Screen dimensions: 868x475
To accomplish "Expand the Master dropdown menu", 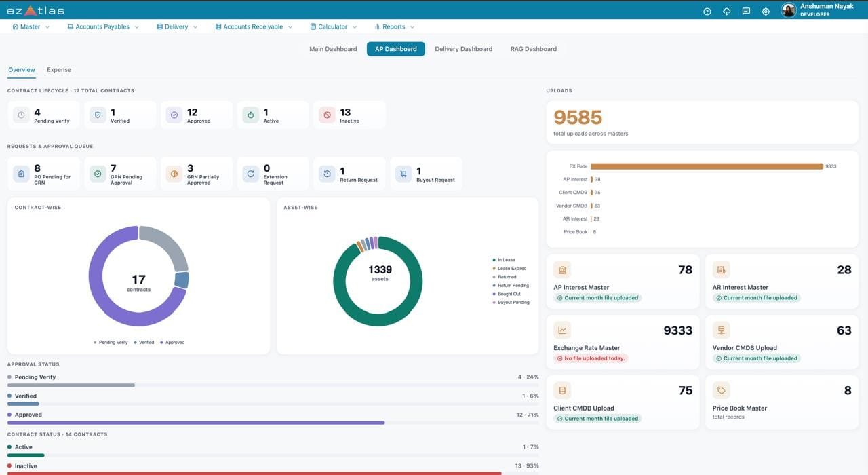I will (31, 27).
